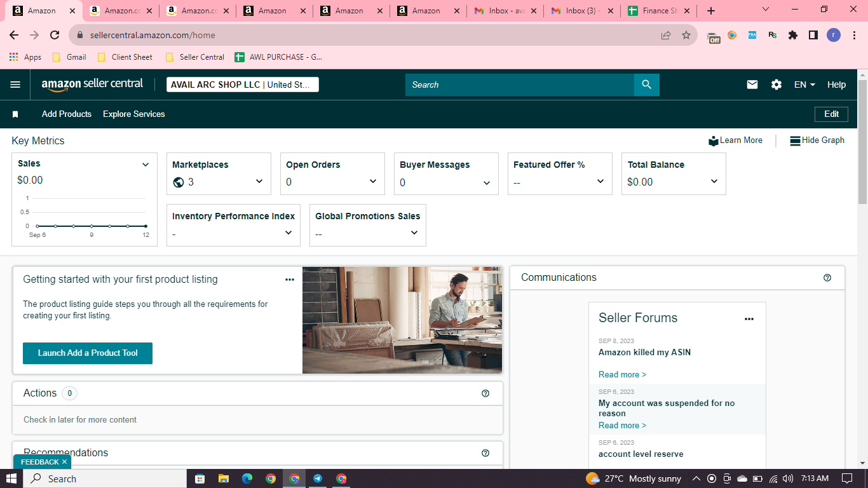Click the getting started product listing image
This screenshot has height=488, width=868.
(402, 320)
